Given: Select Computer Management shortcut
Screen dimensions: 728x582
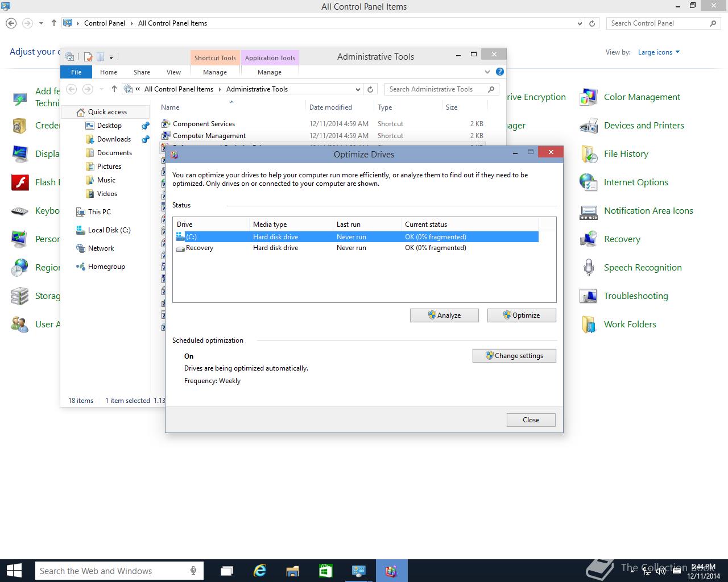Looking at the screenshot, I should click(x=209, y=136).
